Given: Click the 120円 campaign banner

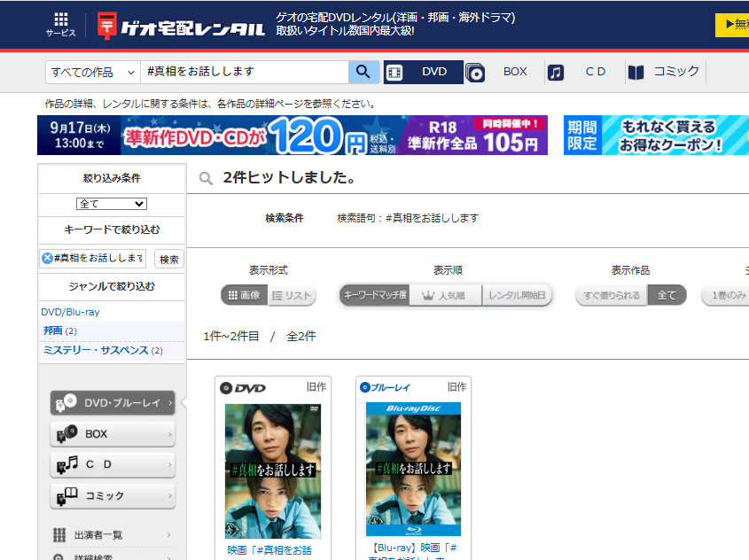Looking at the screenshot, I should (293, 135).
